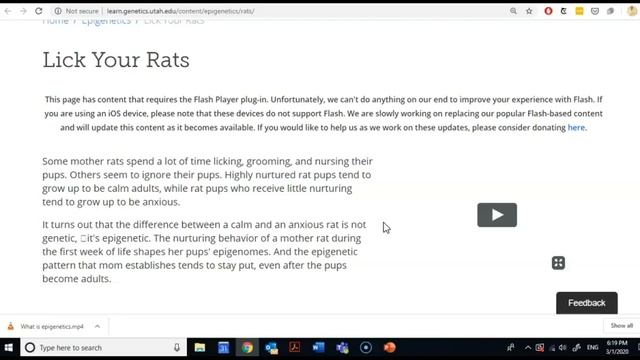Open the volume control in system tray
The width and height of the screenshot is (640, 360).
click(563, 348)
